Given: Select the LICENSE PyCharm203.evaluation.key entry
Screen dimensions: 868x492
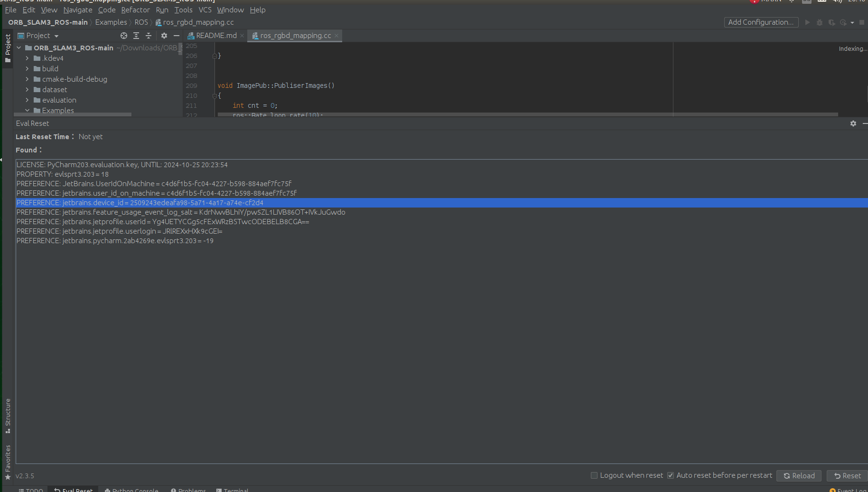Looking at the screenshot, I should coord(442,165).
